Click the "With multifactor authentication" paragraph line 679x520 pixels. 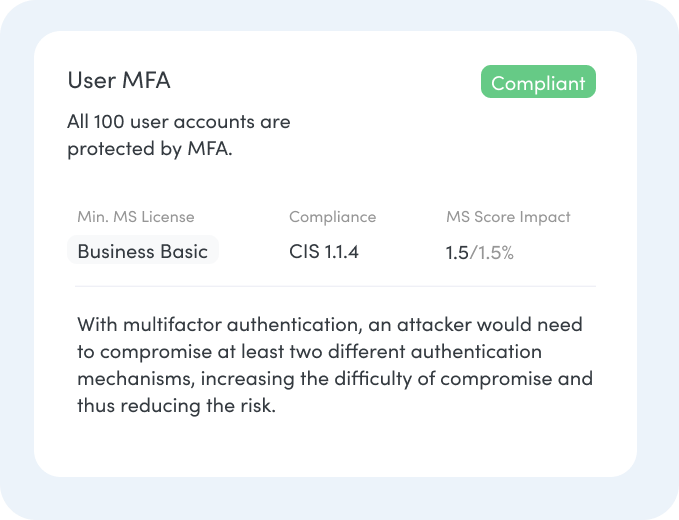[x=329, y=325]
